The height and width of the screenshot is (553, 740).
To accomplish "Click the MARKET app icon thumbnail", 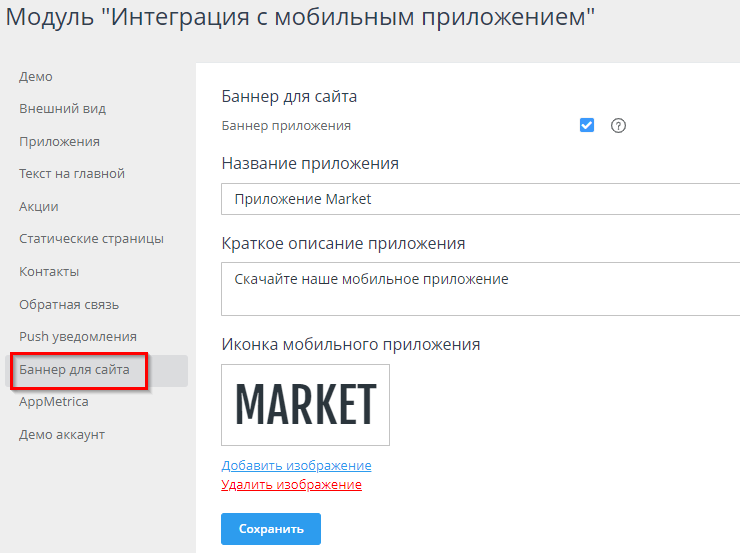I will pyautogui.click(x=305, y=404).
